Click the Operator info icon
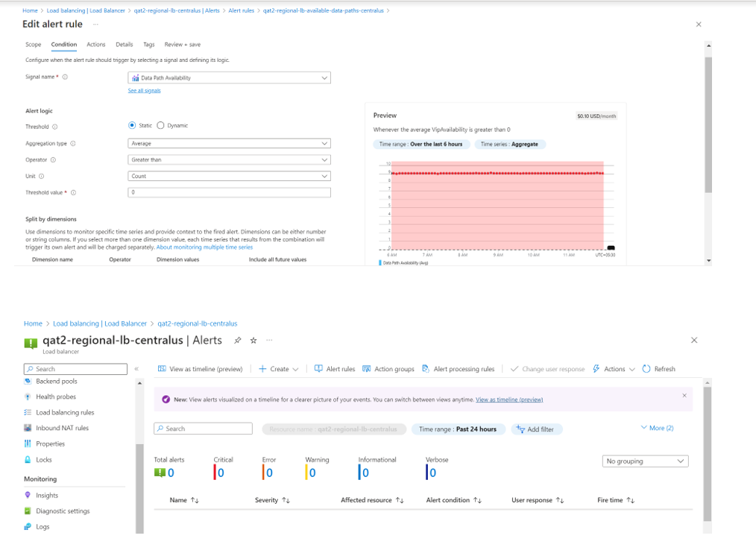This screenshot has height=556, width=756. (x=53, y=159)
